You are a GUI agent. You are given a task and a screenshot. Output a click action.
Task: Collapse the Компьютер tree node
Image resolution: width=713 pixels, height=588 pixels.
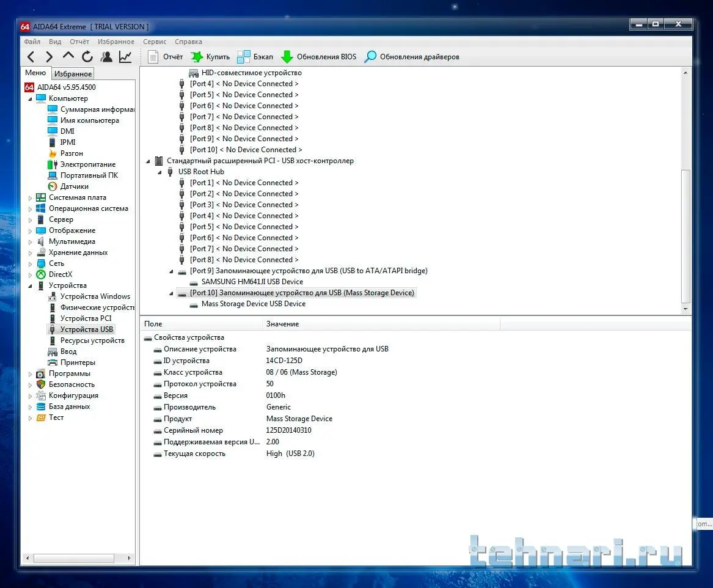(31, 98)
